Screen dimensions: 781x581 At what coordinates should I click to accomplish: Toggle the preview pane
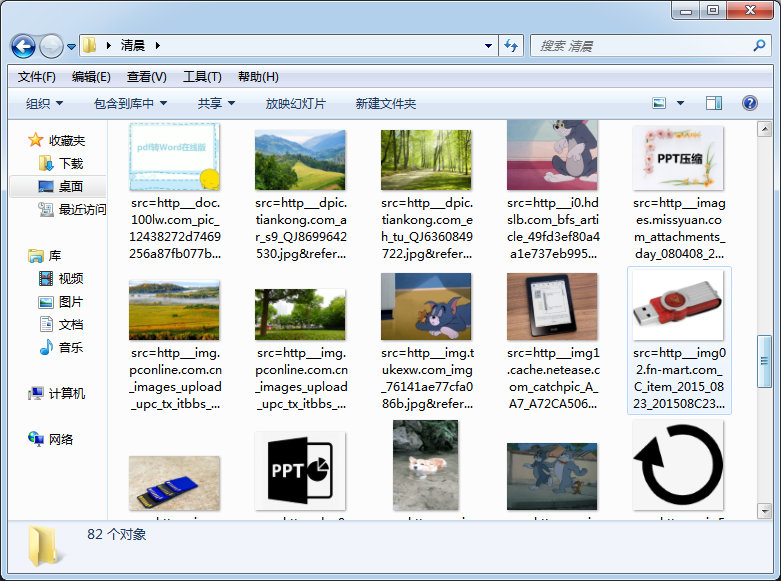[714, 103]
